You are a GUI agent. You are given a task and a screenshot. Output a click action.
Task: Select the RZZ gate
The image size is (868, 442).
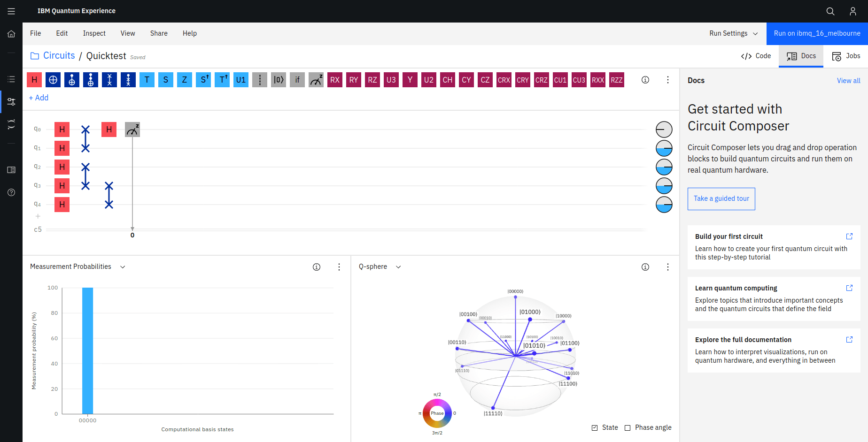coord(617,80)
